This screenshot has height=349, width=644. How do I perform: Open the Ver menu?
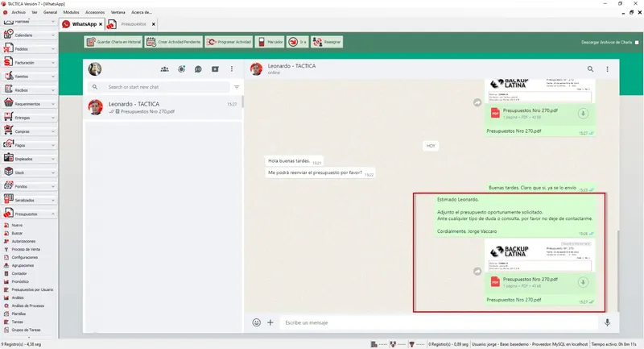click(35, 12)
